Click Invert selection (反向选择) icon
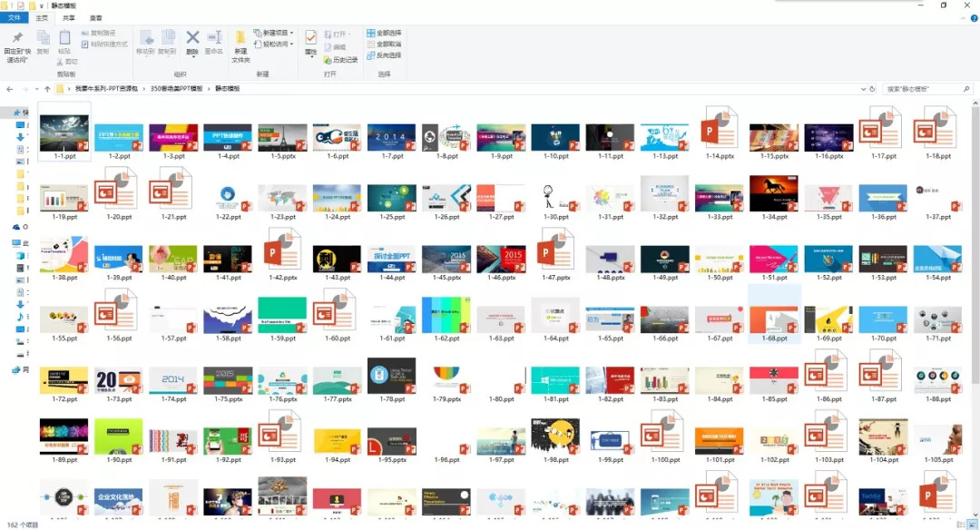 click(x=370, y=55)
